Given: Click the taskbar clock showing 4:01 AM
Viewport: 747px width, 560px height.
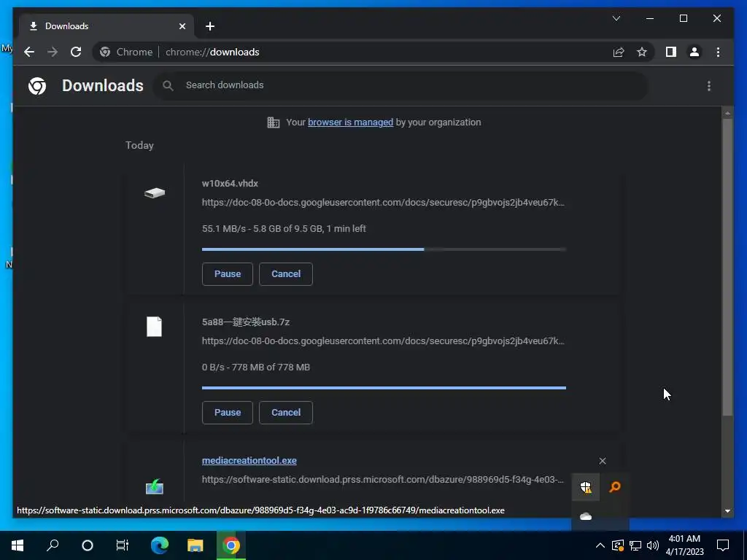Looking at the screenshot, I should (x=684, y=545).
